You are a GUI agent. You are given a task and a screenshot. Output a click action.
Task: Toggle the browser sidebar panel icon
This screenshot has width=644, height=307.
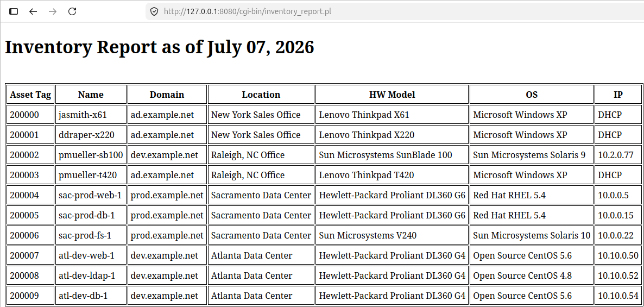click(14, 11)
